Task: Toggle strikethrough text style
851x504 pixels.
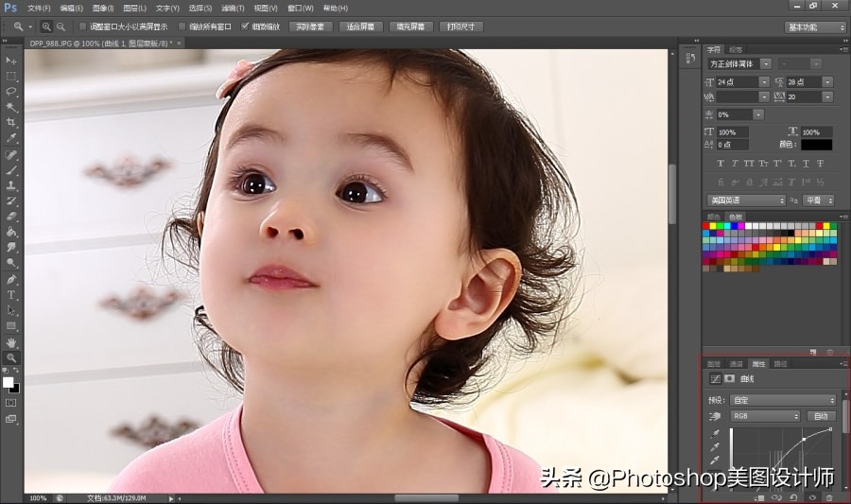Action: pyautogui.click(x=820, y=164)
